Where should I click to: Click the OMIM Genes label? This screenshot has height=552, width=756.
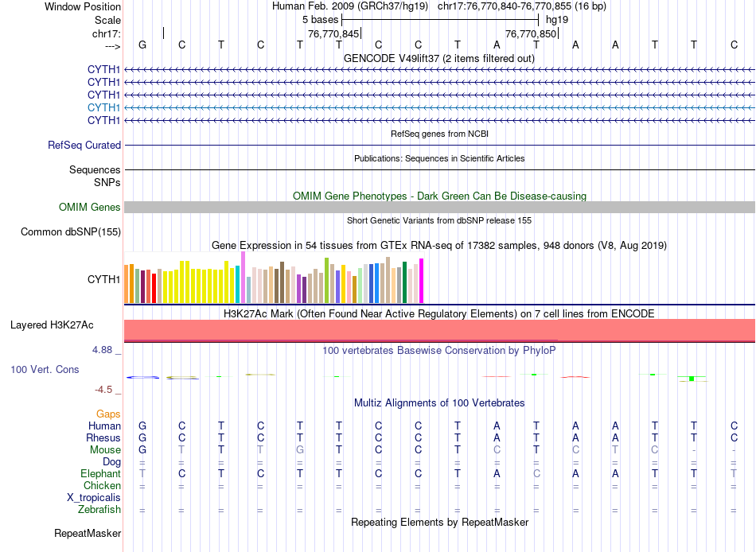click(x=90, y=208)
